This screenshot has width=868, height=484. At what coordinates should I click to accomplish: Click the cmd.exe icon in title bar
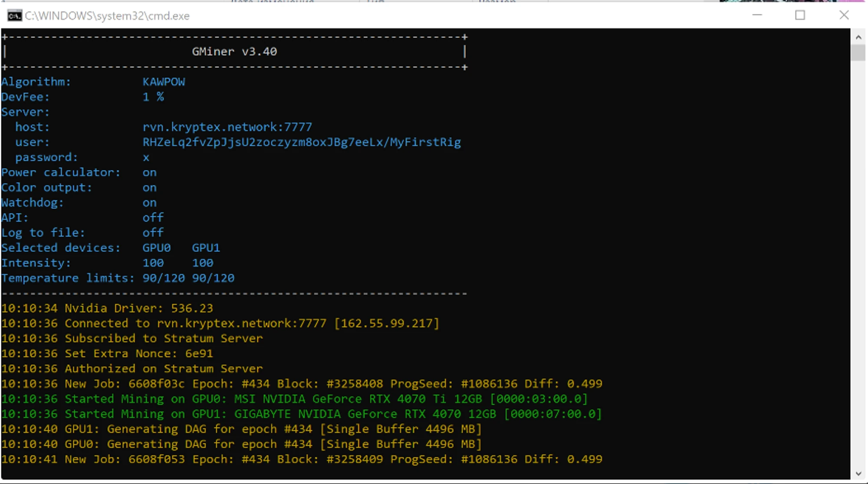point(14,16)
